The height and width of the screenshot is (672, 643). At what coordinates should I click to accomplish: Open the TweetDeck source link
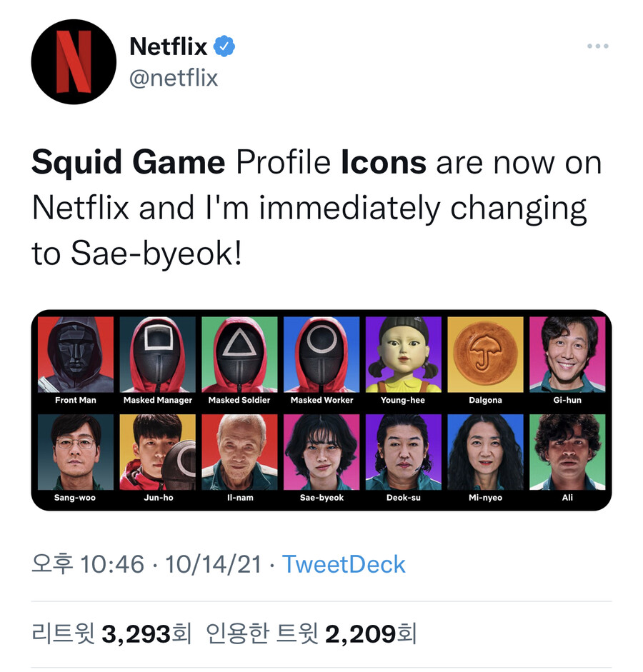point(344,564)
